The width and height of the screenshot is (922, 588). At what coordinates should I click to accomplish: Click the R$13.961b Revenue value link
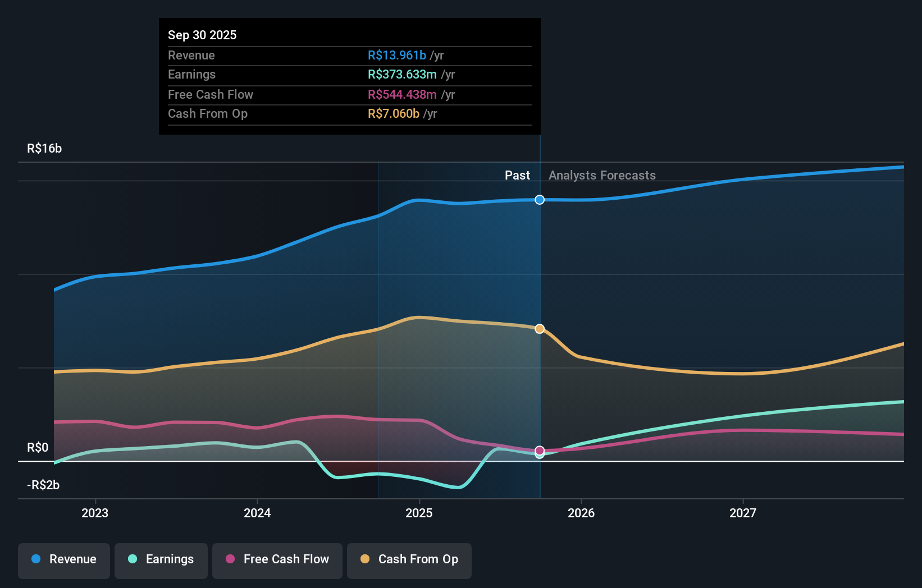(x=396, y=55)
